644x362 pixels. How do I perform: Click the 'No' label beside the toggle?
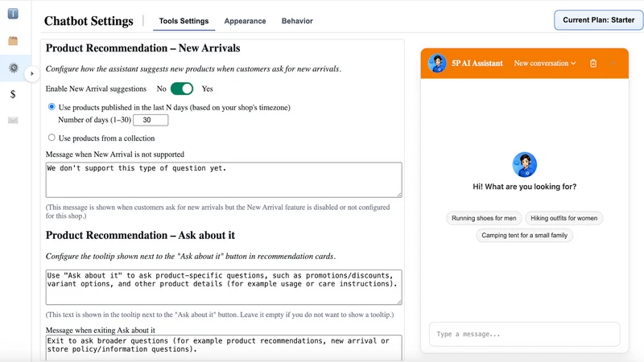pyautogui.click(x=162, y=88)
